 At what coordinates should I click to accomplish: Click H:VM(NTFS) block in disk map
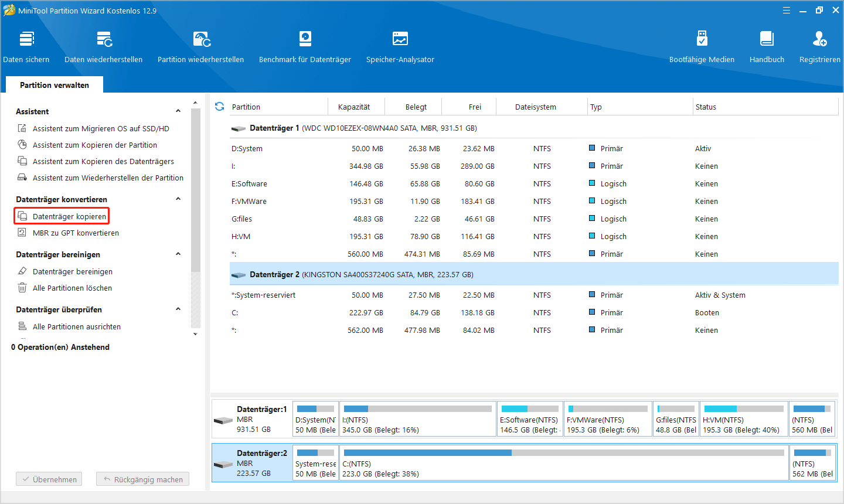point(744,418)
